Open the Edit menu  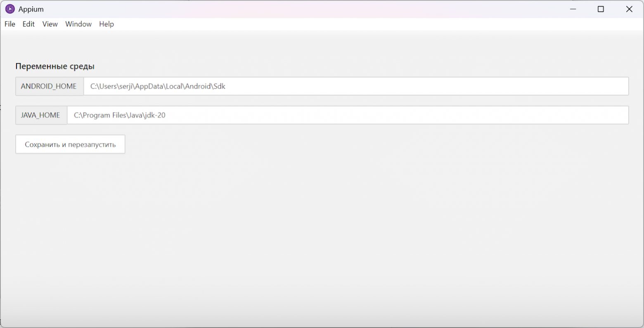pyautogui.click(x=28, y=24)
